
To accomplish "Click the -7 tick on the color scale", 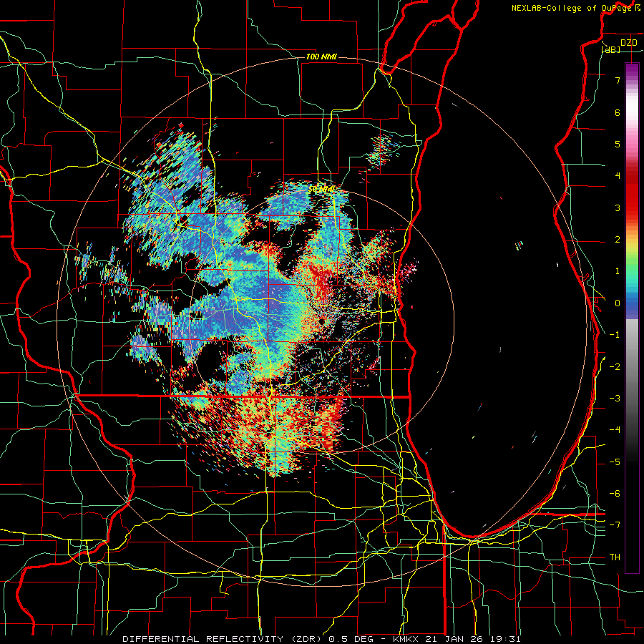I will (615, 525).
